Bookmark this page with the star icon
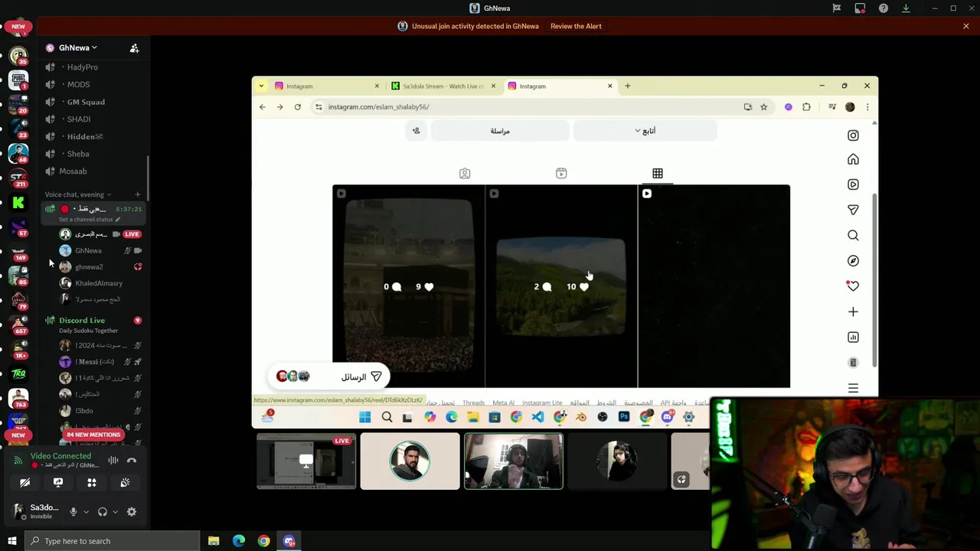Image resolution: width=980 pixels, height=551 pixels. (763, 107)
